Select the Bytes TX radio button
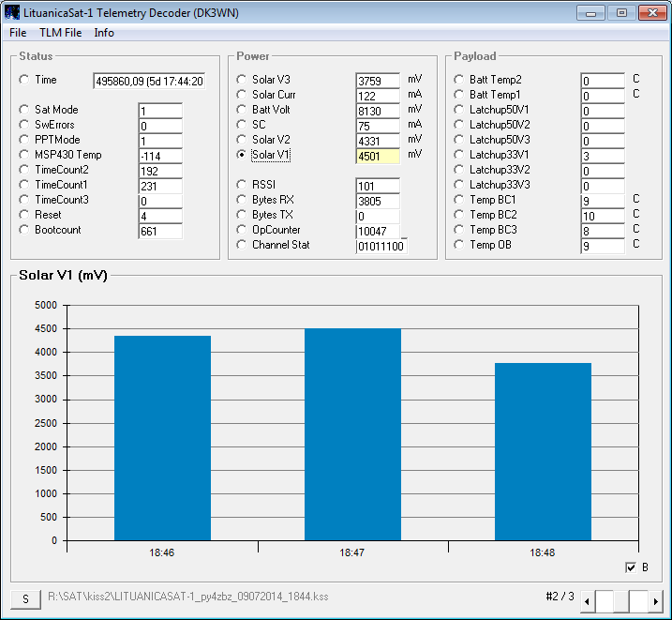This screenshot has height=620, width=672. tap(241, 215)
